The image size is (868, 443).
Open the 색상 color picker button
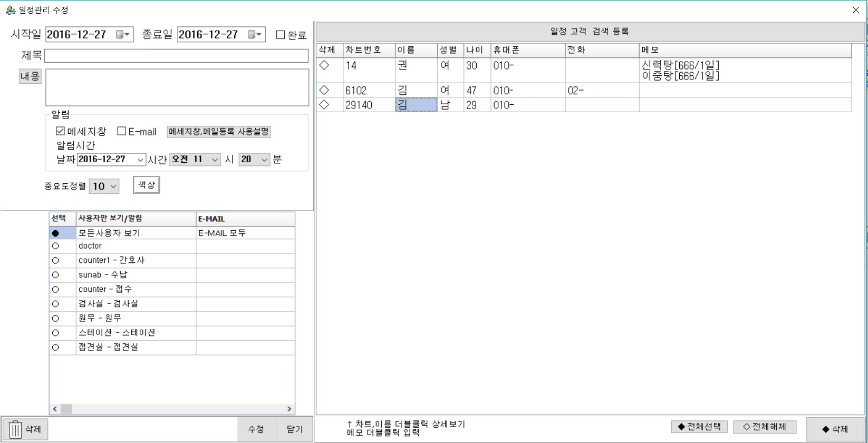point(146,185)
